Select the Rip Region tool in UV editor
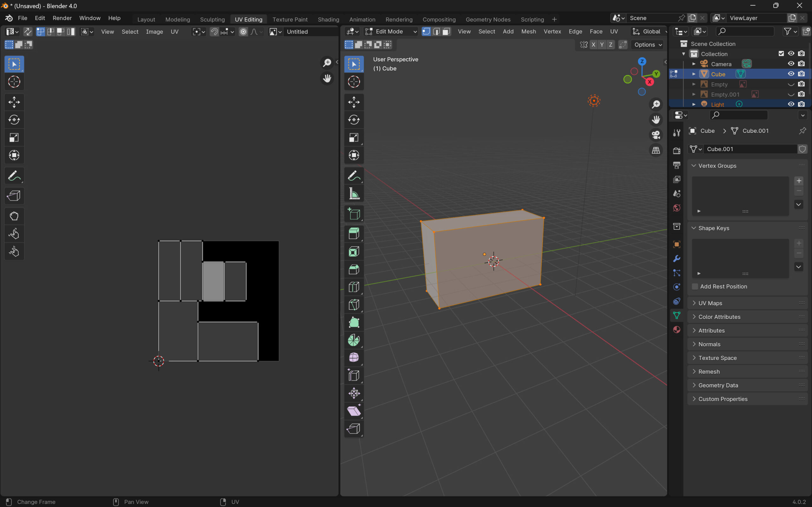Image resolution: width=812 pixels, height=507 pixels. 14,196
